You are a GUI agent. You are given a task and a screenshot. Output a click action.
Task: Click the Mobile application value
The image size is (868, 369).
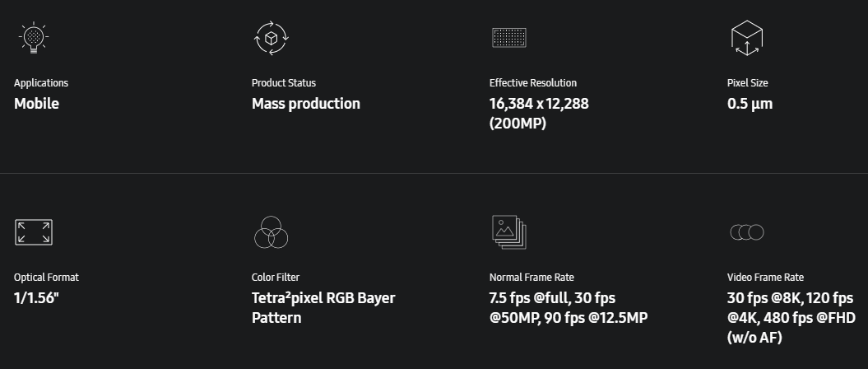pos(36,104)
